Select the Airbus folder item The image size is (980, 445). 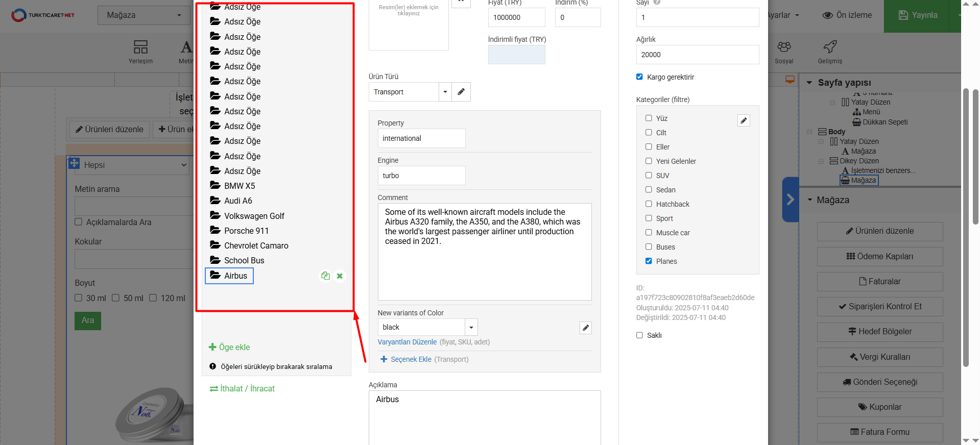pos(229,276)
